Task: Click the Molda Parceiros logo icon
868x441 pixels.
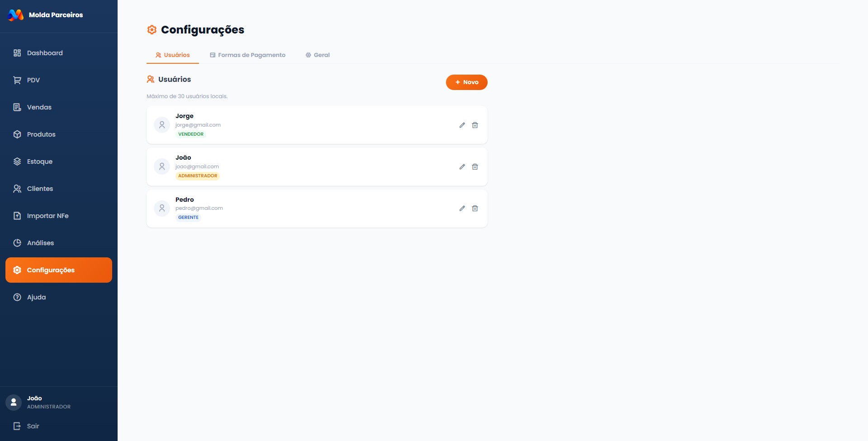Action: (x=16, y=15)
